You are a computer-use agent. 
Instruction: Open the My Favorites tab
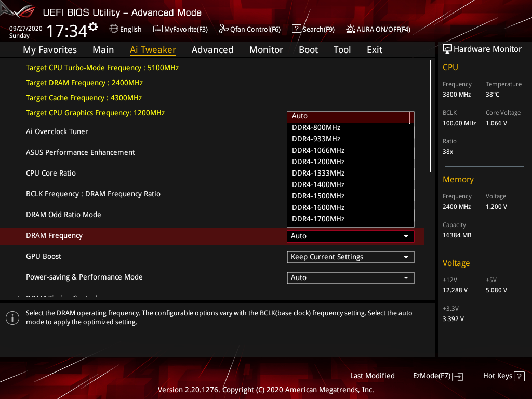(50, 50)
